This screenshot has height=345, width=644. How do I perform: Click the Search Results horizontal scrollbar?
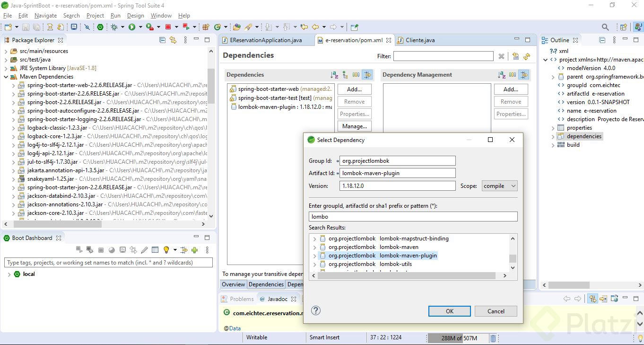tap(407, 275)
